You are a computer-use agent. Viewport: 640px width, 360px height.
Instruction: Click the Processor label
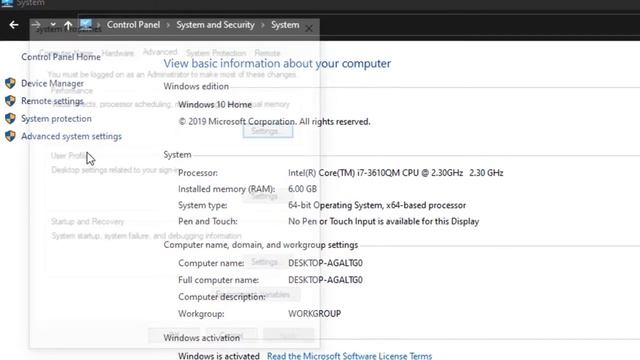pyautogui.click(x=198, y=173)
